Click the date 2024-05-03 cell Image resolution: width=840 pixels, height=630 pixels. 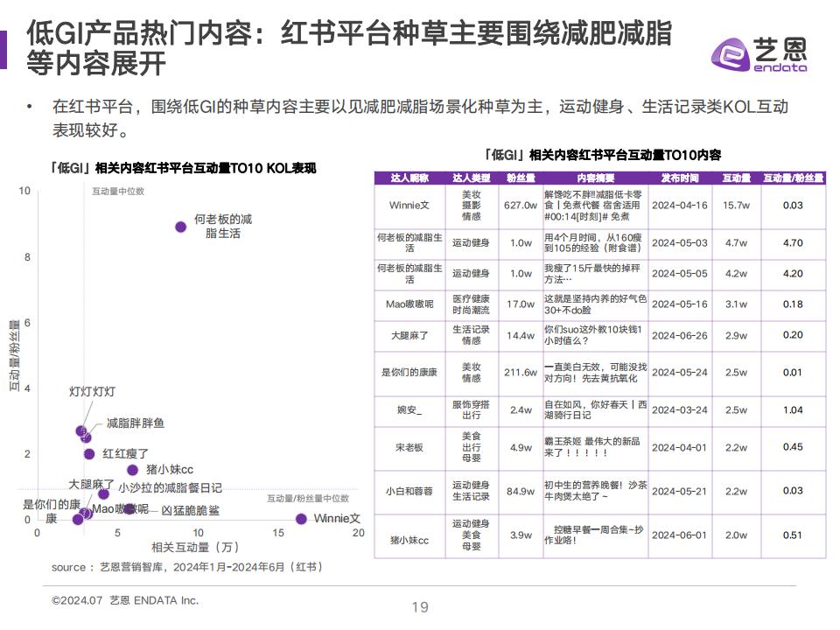pos(679,242)
